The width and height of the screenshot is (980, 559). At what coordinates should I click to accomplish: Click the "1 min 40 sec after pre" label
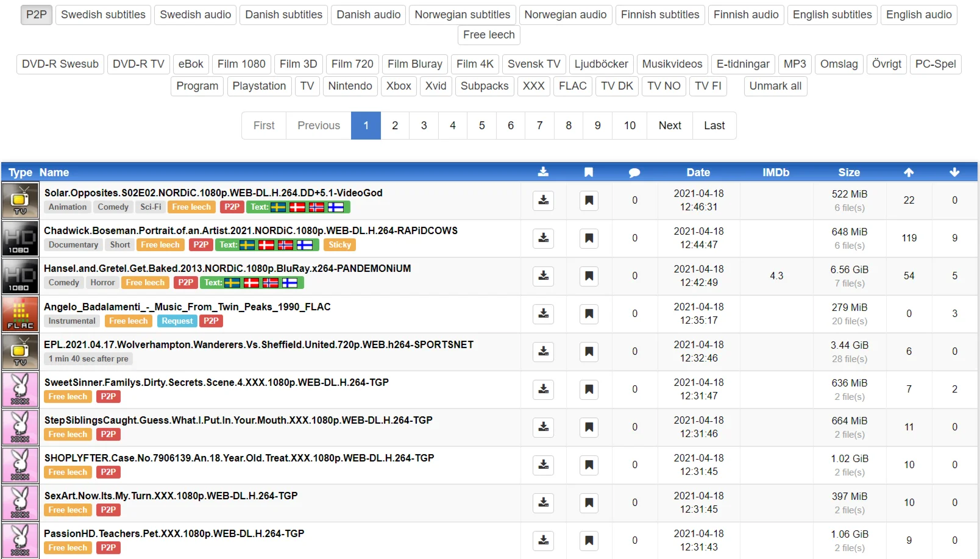pyautogui.click(x=88, y=359)
